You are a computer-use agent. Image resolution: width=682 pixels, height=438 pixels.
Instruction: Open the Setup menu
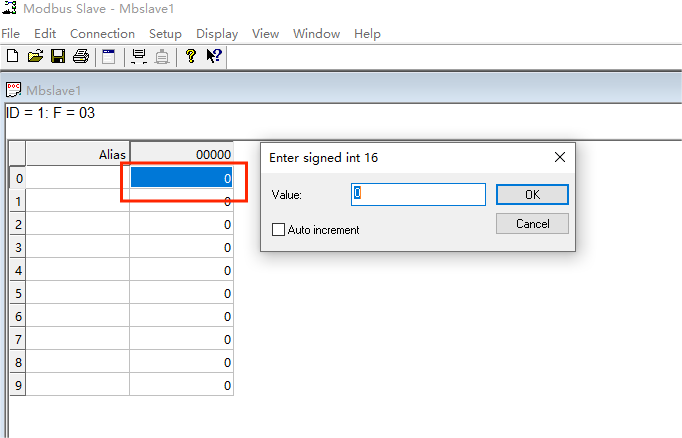click(165, 33)
